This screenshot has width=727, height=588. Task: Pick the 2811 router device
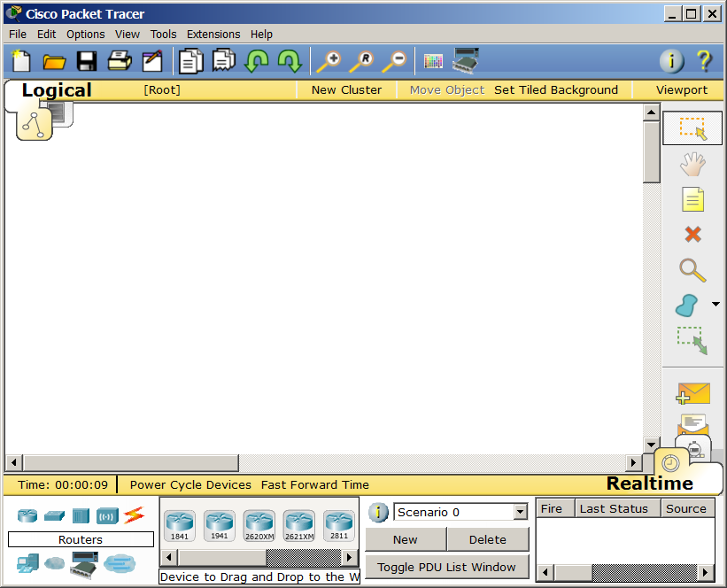coord(339,526)
